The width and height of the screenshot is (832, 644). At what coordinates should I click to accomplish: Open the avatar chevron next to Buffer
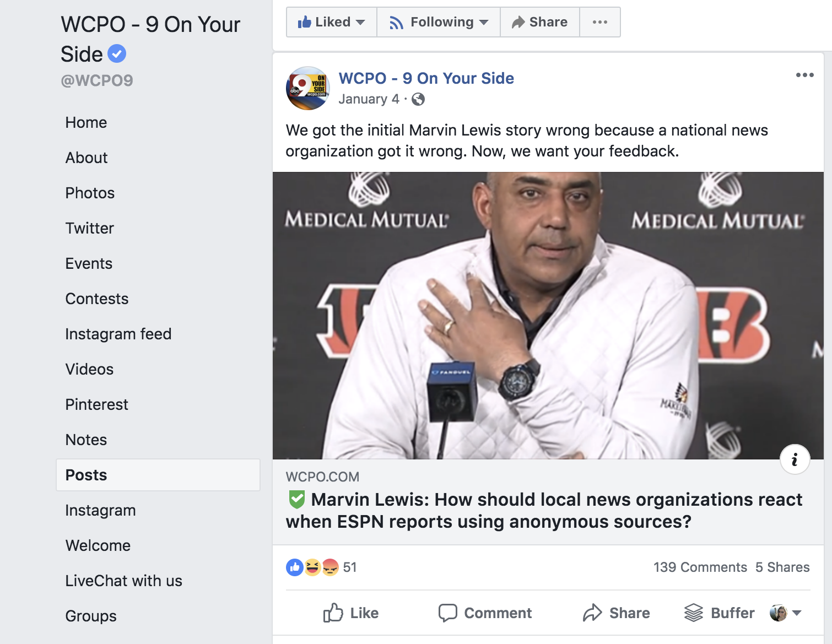click(797, 613)
